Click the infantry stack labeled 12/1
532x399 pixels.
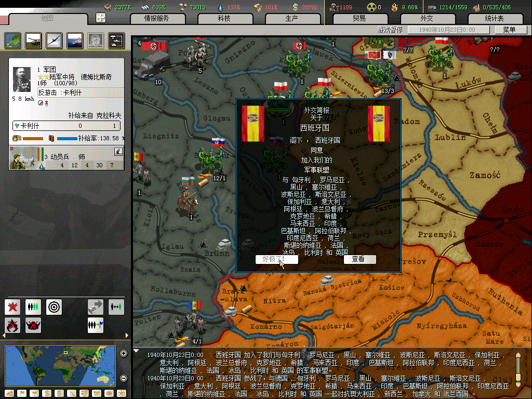(x=211, y=161)
